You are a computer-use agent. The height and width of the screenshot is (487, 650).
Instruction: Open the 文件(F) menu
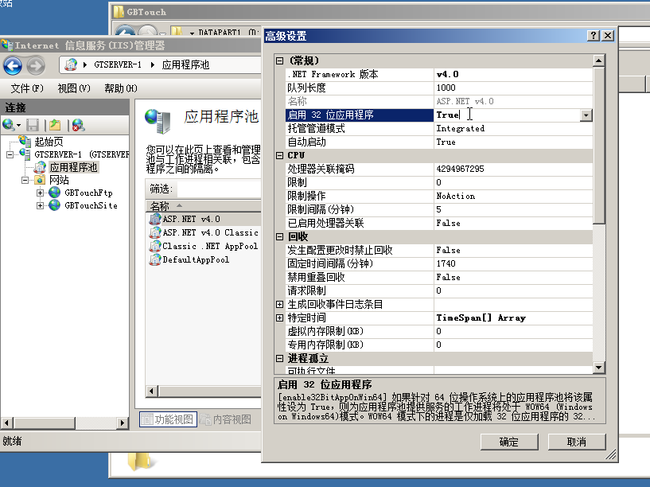27,88
